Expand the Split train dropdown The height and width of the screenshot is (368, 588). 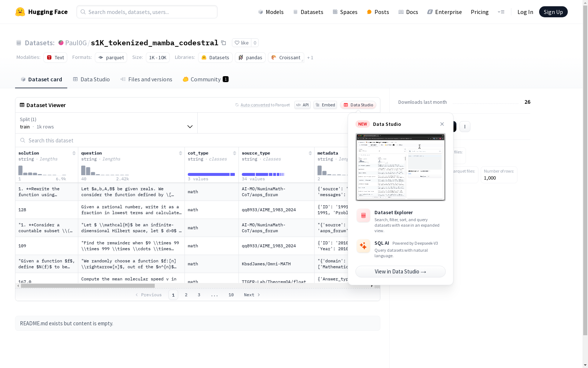click(107, 123)
